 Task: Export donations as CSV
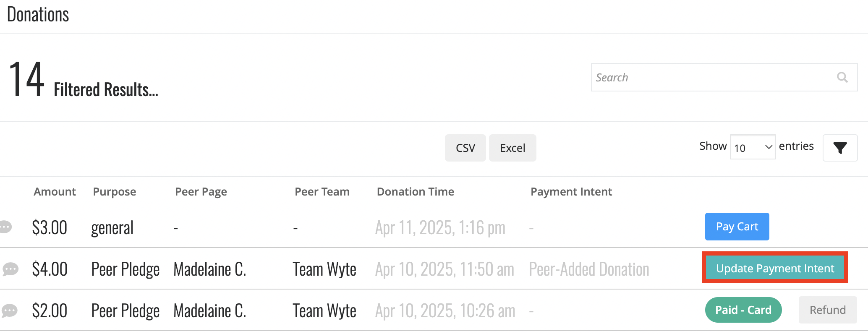coord(465,148)
